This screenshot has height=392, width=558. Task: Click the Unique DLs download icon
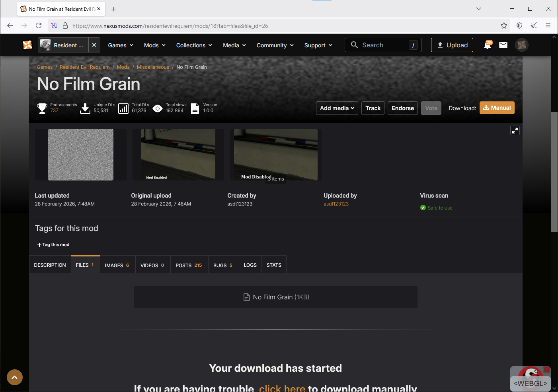click(85, 108)
